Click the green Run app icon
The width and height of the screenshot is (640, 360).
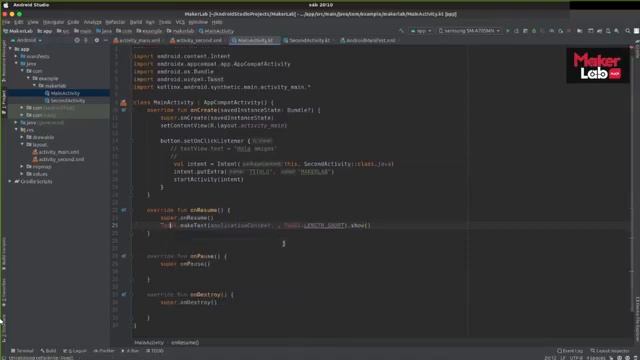(x=508, y=31)
